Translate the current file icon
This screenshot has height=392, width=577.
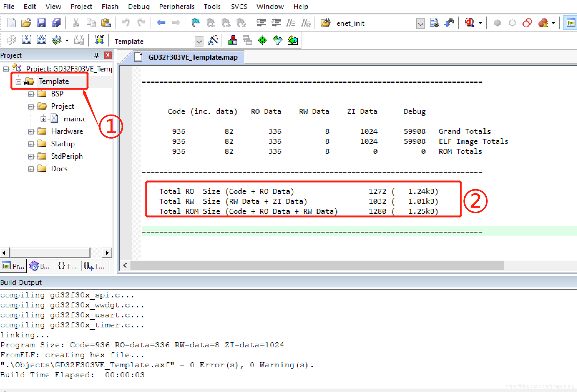[x=12, y=40]
